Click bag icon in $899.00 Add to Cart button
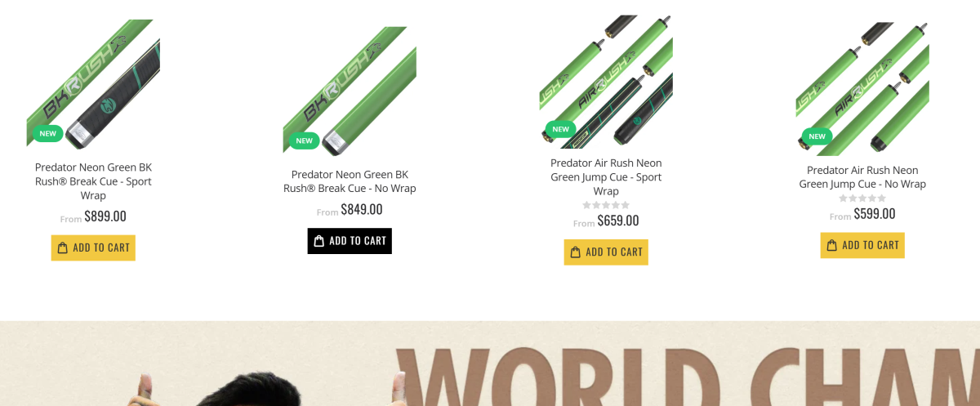 pyautogui.click(x=63, y=248)
